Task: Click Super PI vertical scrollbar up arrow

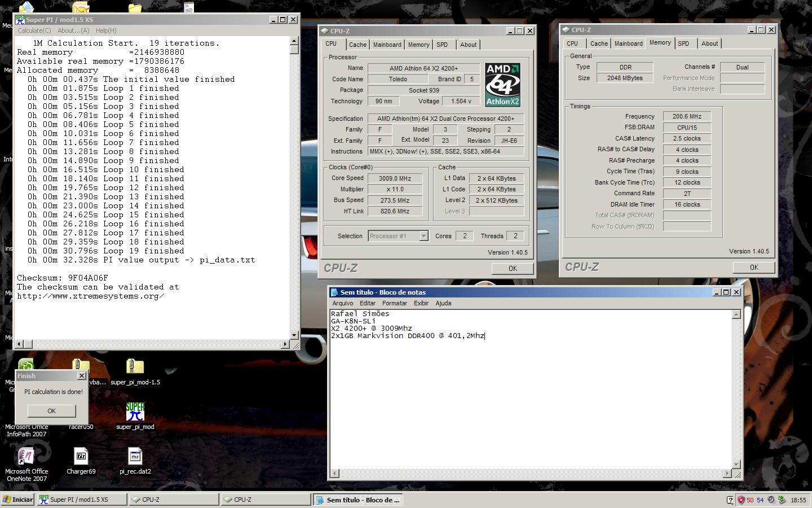Action: click(294, 41)
